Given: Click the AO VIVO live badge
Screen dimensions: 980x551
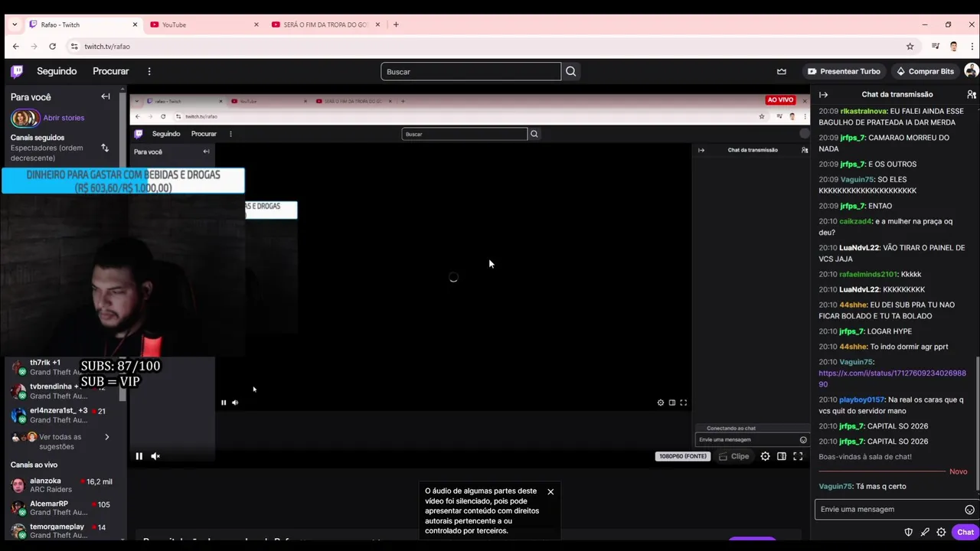Looking at the screenshot, I should point(780,99).
